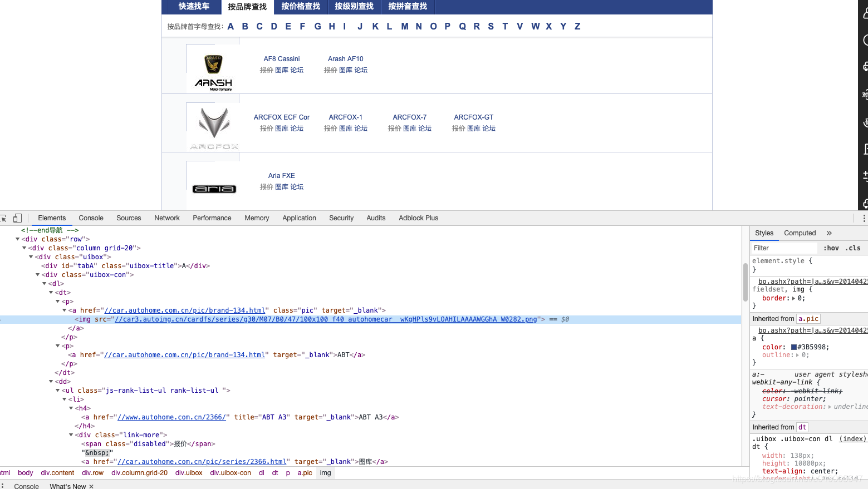Viewport: 868px width, 489px height.
Task: Select the 快速找车 page tab
Action: [x=194, y=7]
